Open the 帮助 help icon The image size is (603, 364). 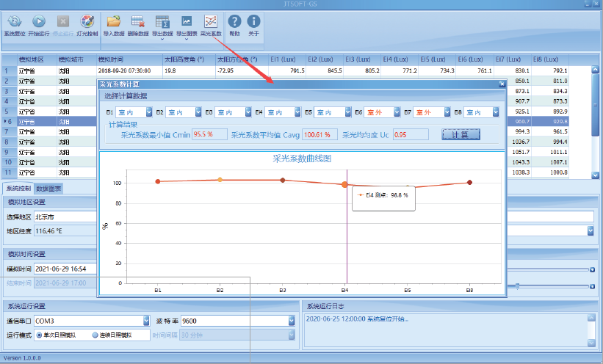234,21
